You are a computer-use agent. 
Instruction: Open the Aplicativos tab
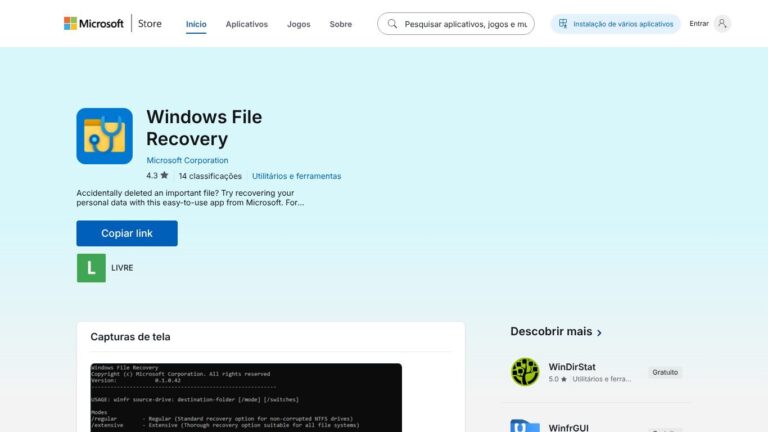coord(246,24)
